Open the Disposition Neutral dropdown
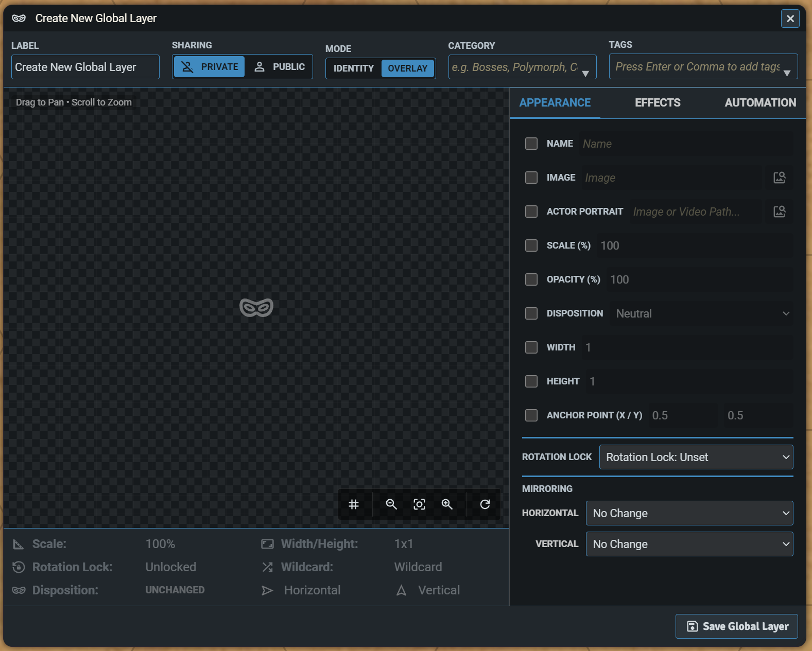Screen dimensions: 812x651 (x=701, y=313)
